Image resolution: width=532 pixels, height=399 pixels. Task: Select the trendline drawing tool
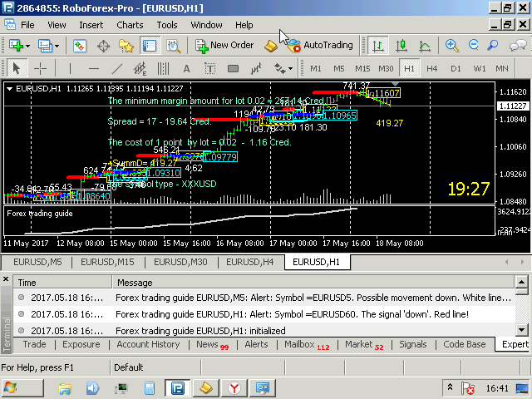116,68
